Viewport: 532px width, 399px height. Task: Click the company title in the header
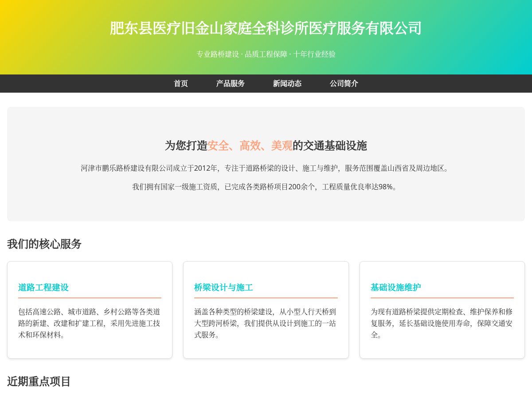coord(266,28)
